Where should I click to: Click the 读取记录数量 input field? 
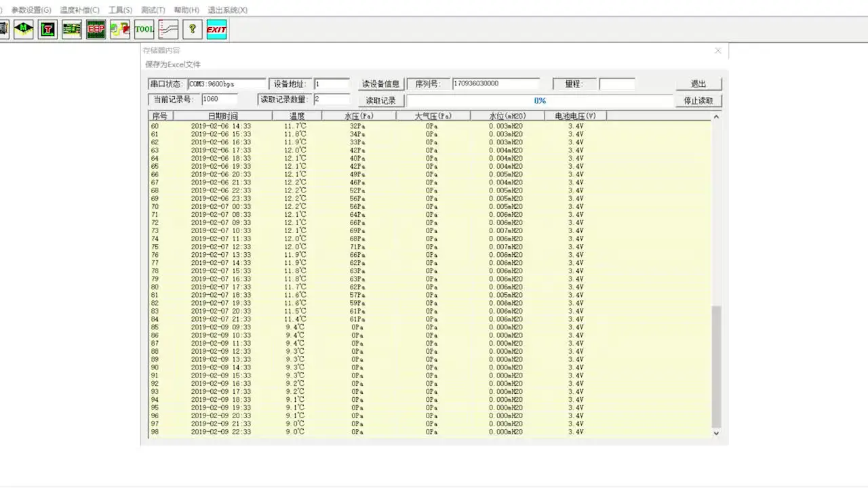pos(332,100)
